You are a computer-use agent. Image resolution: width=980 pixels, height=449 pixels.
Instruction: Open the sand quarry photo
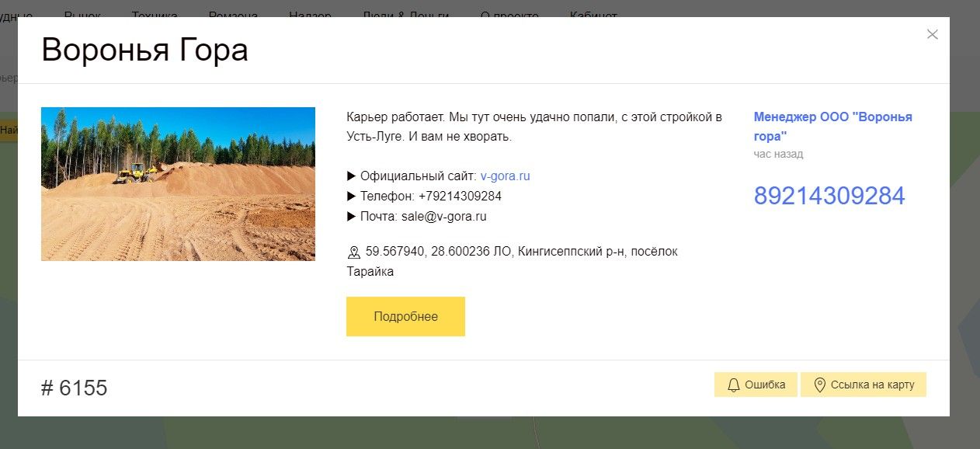[x=178, y=184]
